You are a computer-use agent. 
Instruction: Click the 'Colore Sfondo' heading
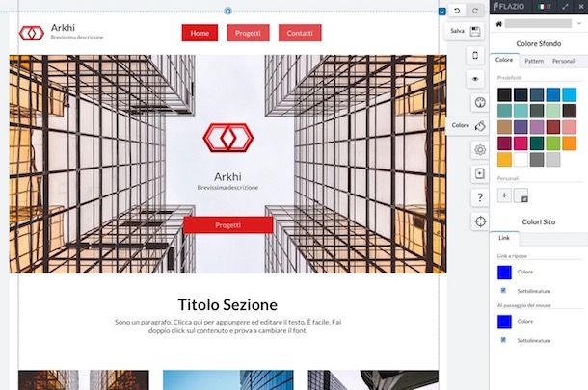(x=539, y=44)
